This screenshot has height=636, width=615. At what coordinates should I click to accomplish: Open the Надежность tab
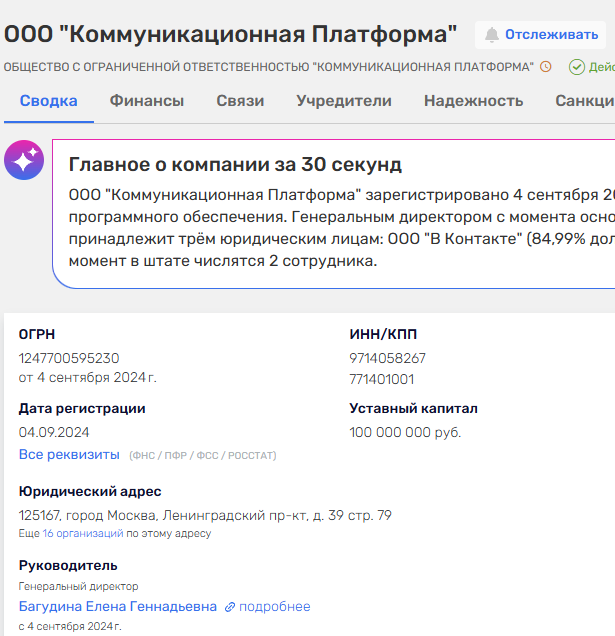[x=473, y=101]
